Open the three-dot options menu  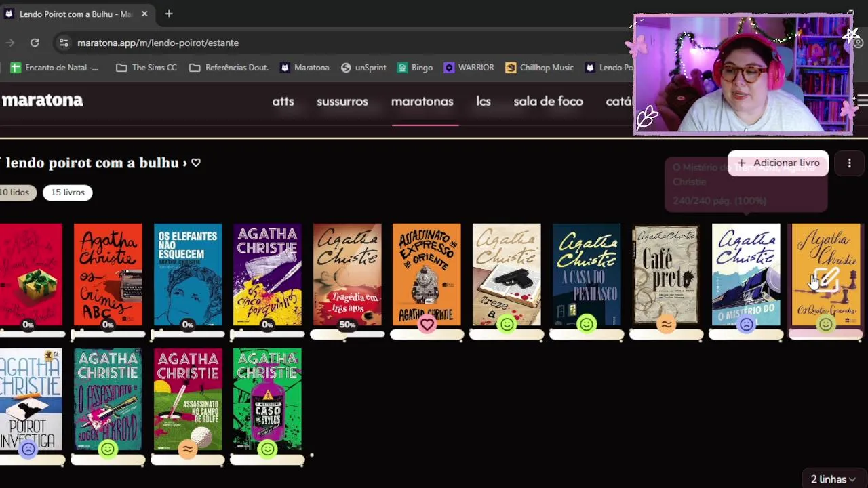coord(849,163)
